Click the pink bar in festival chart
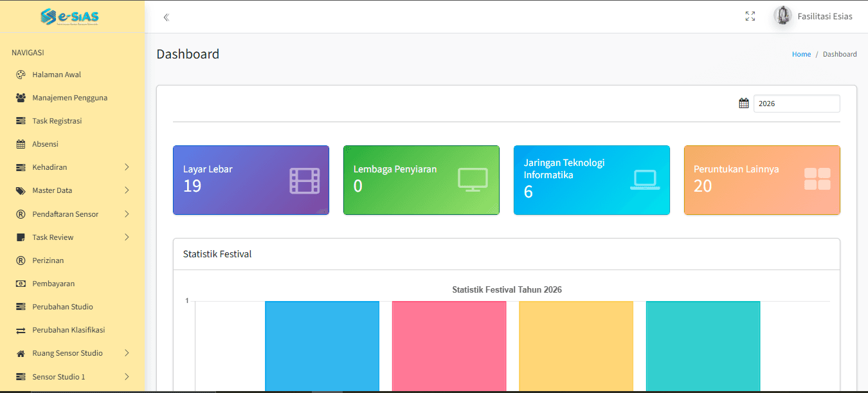This screenshot has height=393, width=868. [449, 346]
